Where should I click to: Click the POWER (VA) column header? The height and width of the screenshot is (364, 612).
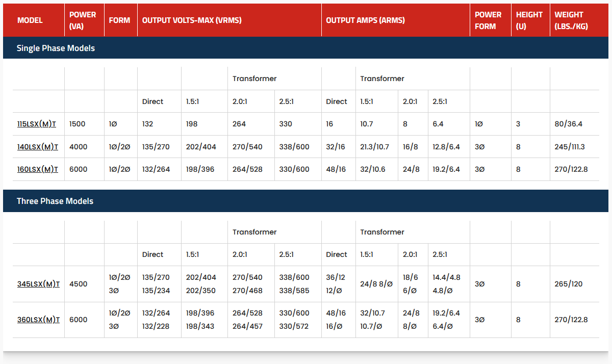pyautogui.click(x=83, y=20)
